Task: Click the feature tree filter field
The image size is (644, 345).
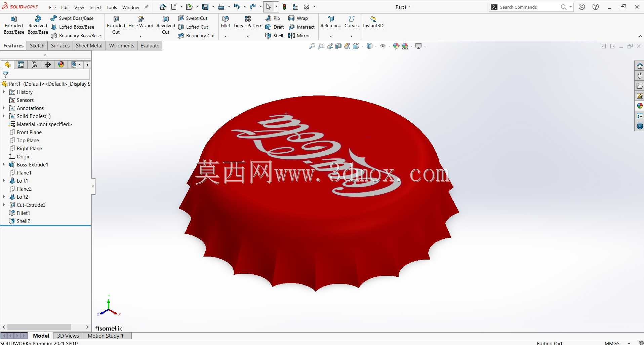Action: tap(46, 75)
